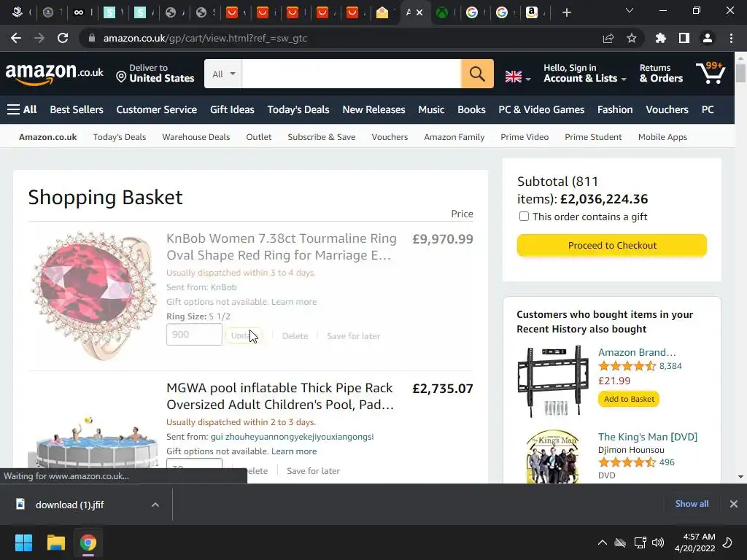
Task: Toggle the Chrome side panel icon
Action: click(x=684, y=38)
